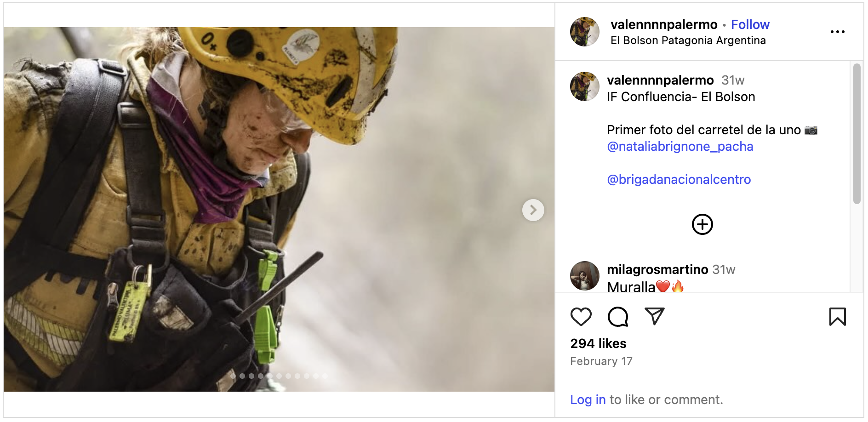The width and height of the screenshot is (868, 422).
Task: Follow valennnnpalermo
Action: click(750, 24)
